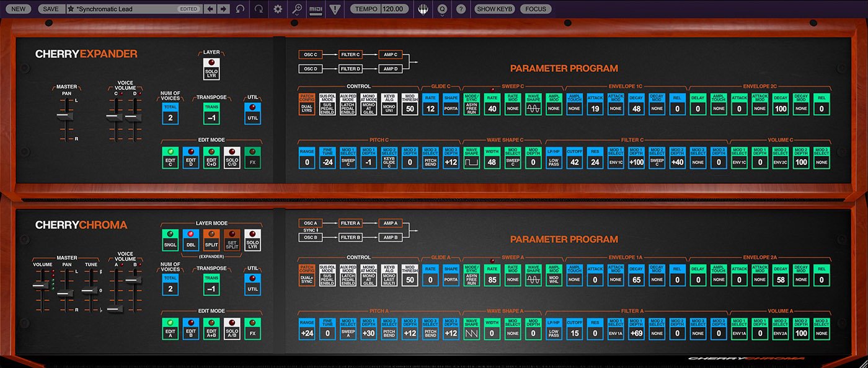Screen dimensions: 868x368
Task: Click the Chroma TOTAL number of voices parameter
Action: point(170,284)
